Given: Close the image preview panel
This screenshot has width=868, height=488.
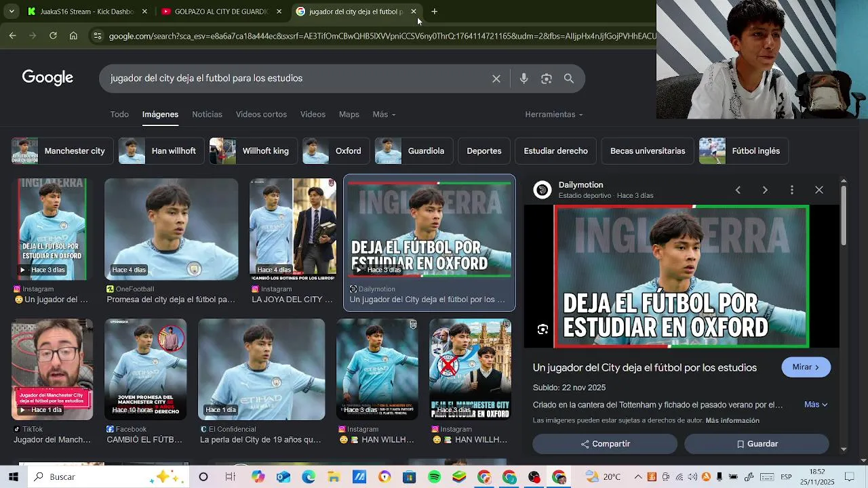Looking at the screenshot, I should pos(819,190).
